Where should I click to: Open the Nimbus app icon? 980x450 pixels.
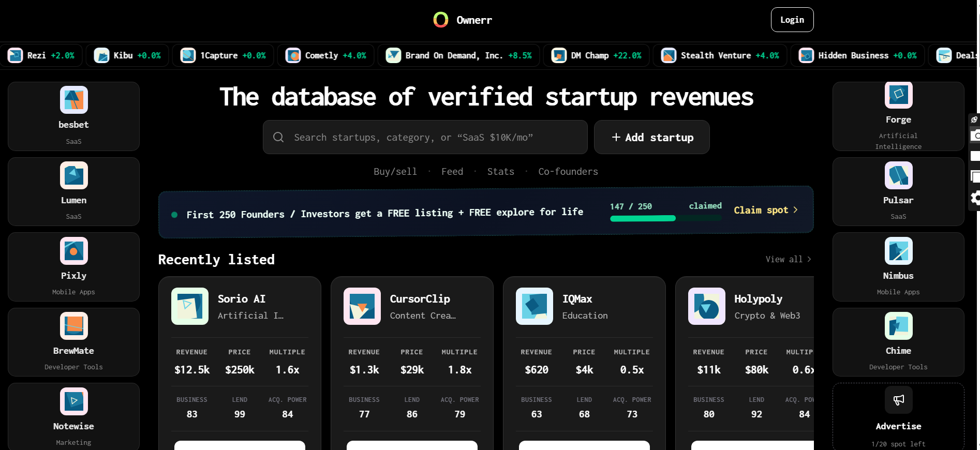[x=899, y=251]
